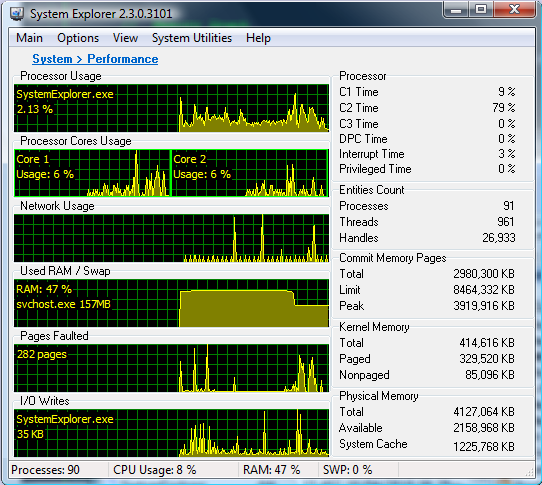Click the System breadcrumb link

[x=52, y=59]
